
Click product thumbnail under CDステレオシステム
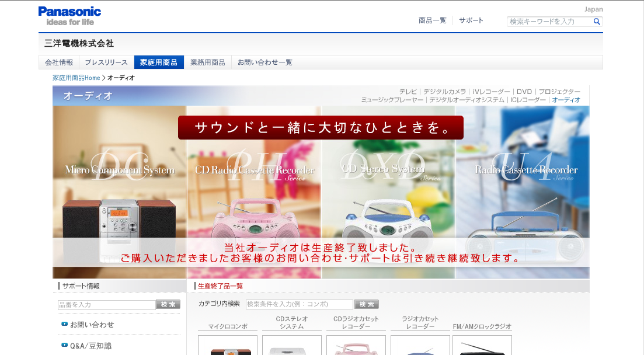click(x=291, y=346)
